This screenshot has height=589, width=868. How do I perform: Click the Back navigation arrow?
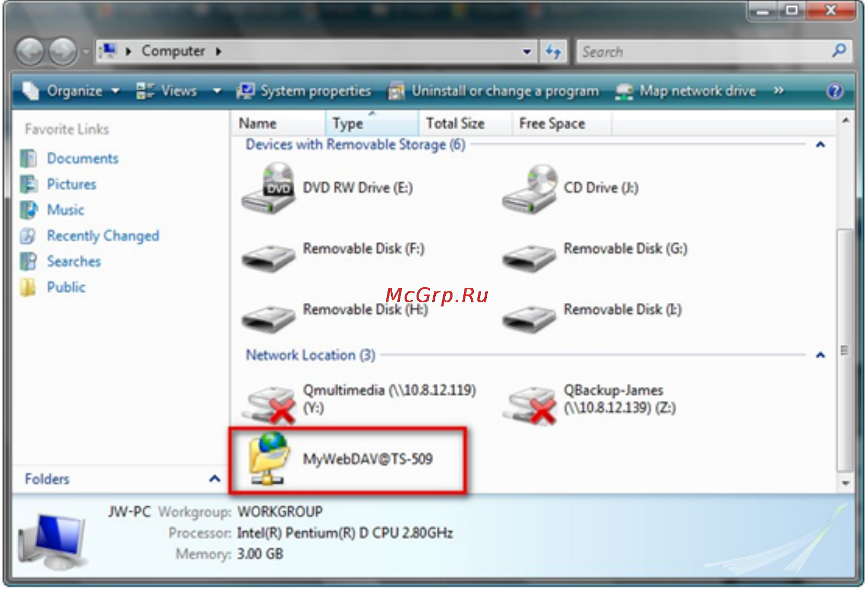point(30,52)
